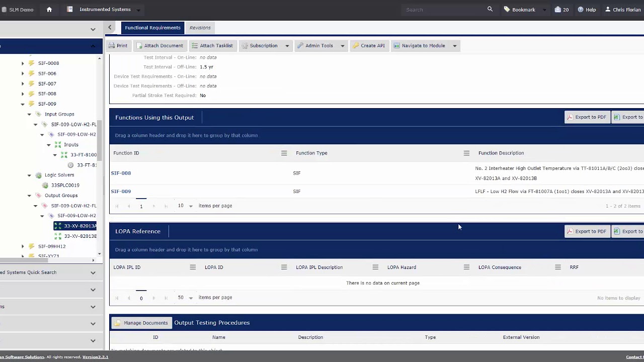The height and width of the screenshot is (362, 644).
Task: Expand the SIF-007 tree node
Action: coord(23,84)
